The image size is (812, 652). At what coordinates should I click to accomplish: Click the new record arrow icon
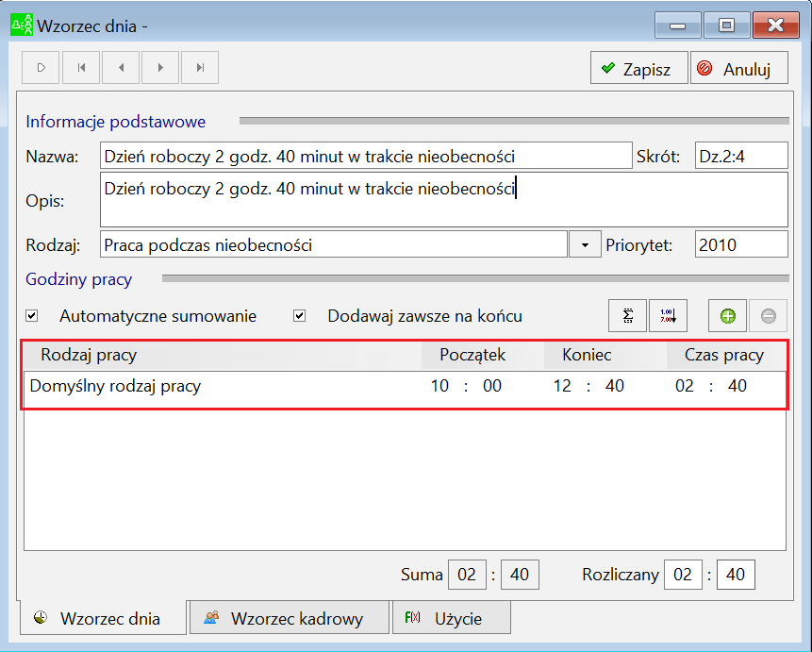[41, 67]
